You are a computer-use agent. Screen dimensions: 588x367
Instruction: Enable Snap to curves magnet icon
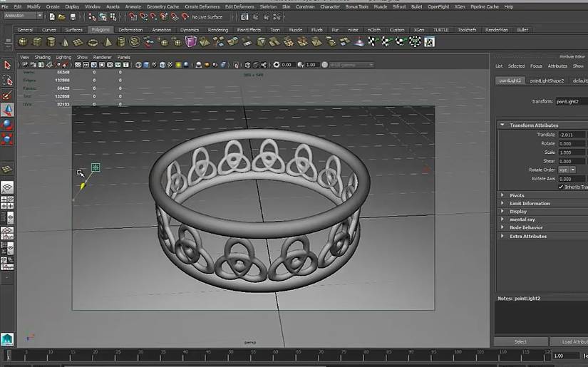coord(143,17)
